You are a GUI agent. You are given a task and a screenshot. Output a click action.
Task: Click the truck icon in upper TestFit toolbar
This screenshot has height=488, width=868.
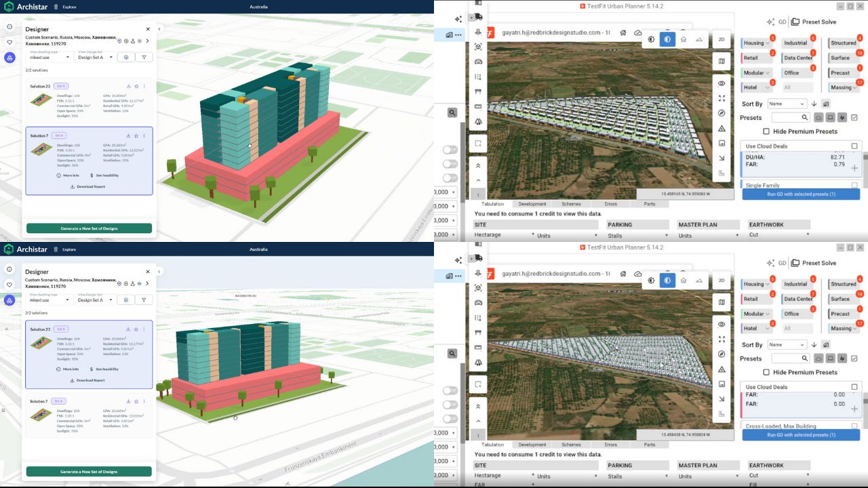point(479,17)
